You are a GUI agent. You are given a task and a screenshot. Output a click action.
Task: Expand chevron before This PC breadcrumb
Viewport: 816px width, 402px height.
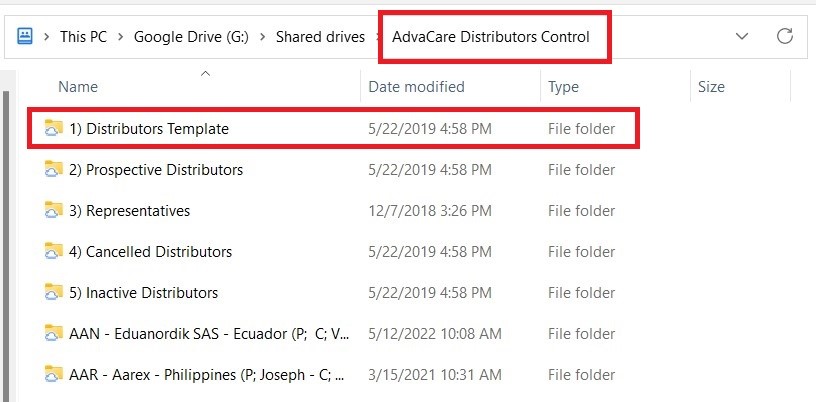point(47,37)
